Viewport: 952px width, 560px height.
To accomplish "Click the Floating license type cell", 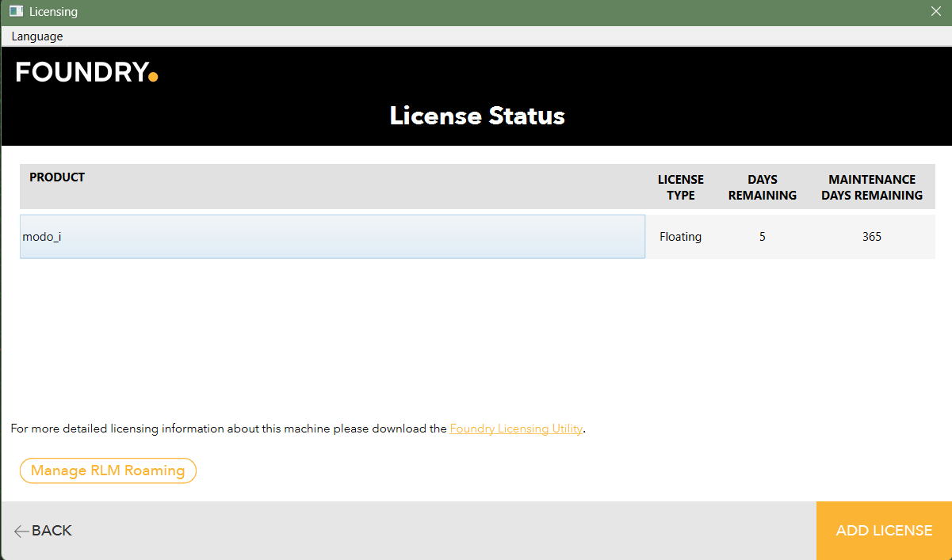I will tap(680, 236).
